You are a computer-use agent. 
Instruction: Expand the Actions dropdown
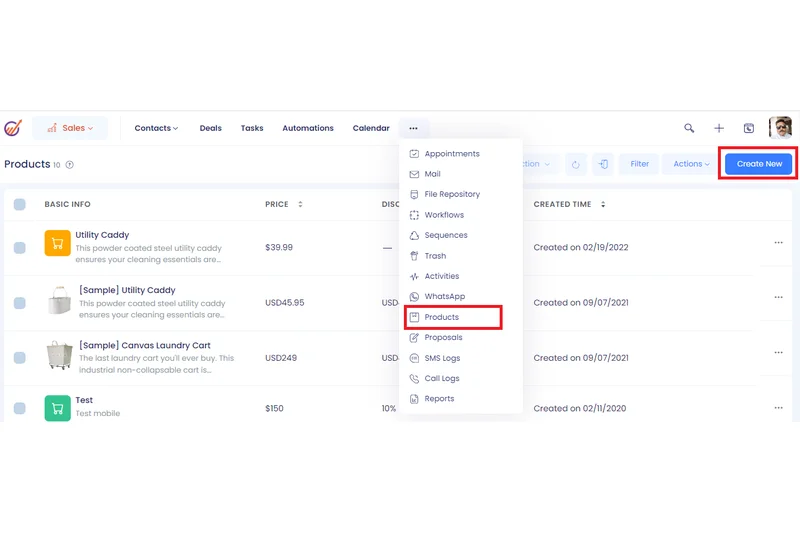691,164
